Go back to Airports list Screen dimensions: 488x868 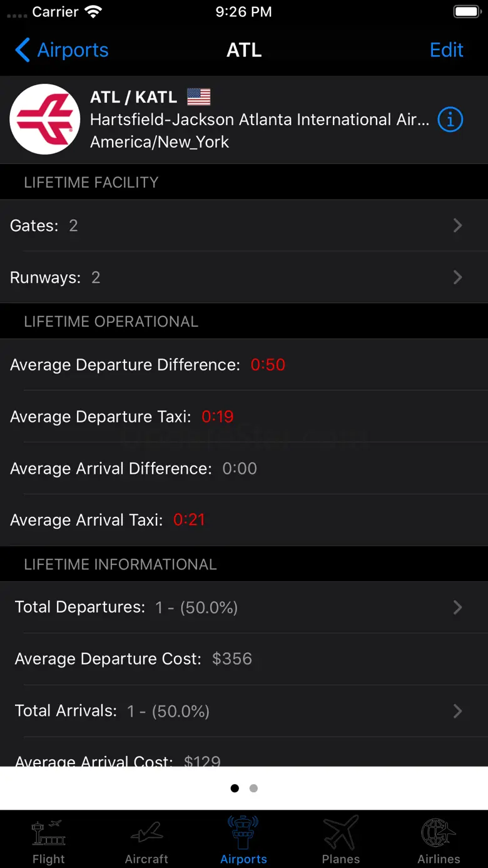(x=61, y=50)
